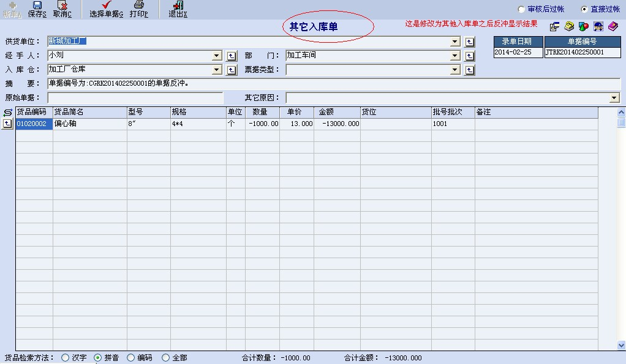The width and height of the screenshot is (626, 364).
Task: Expand the 供货单位 dropdown list
Action: [455, 42]
